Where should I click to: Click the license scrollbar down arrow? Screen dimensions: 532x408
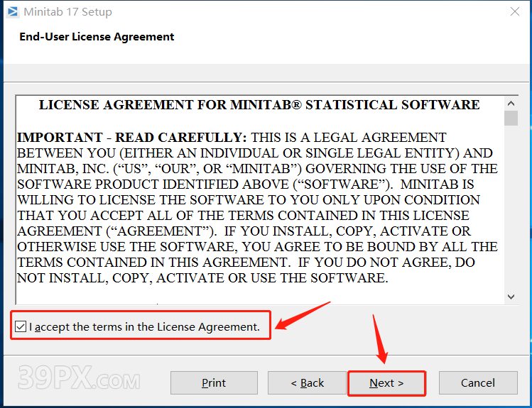click(511, 297)
